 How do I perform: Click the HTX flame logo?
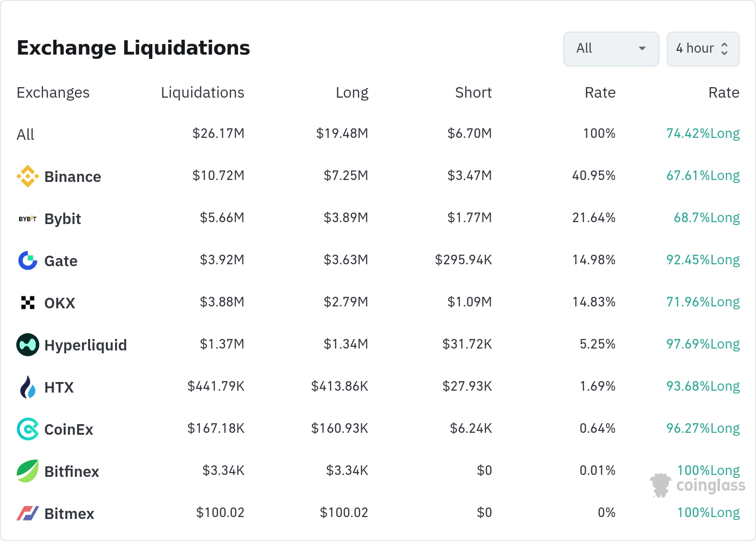pos(28,387)
